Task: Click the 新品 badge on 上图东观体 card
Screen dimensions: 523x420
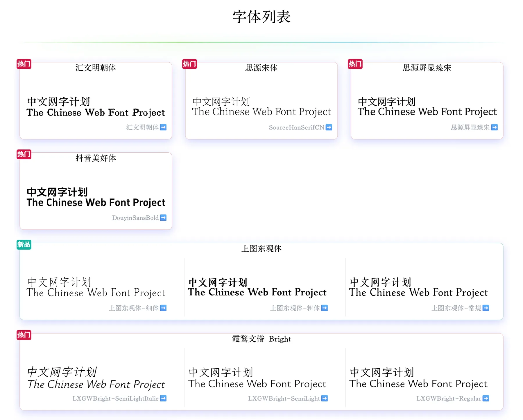Action: click(x=24, y=245)
